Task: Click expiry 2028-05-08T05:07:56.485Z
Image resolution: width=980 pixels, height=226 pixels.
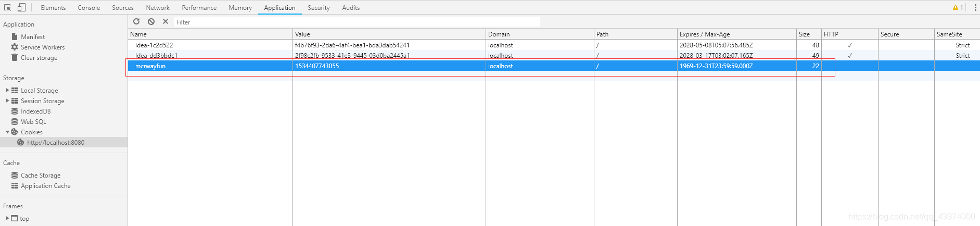Action: pos(716,45)
